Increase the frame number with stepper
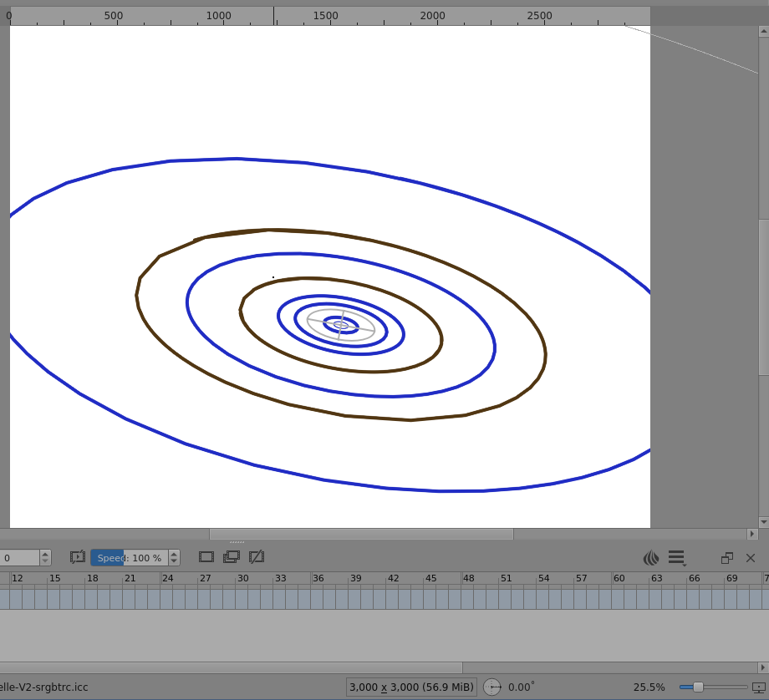 (45, 554)
